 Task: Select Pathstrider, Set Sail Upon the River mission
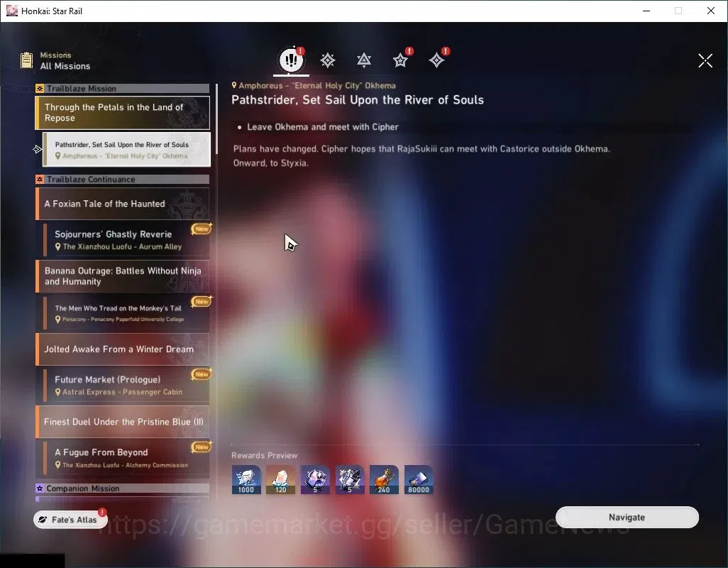(126, 150)
